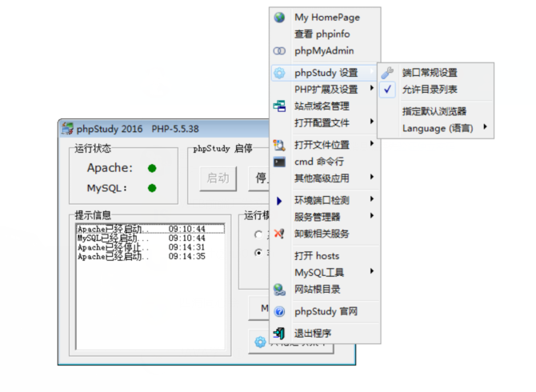Click the exit program door icon
Screen dimensions: 536x392
coord(279,334)
